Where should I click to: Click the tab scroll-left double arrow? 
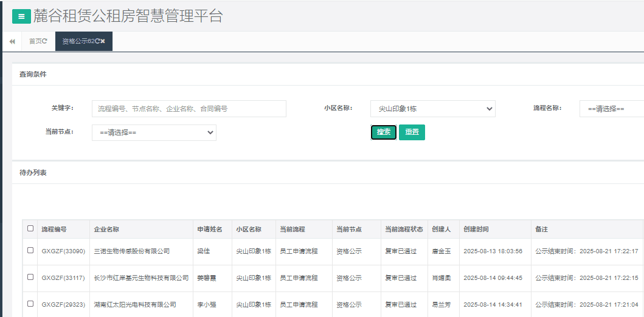[12, 41]
